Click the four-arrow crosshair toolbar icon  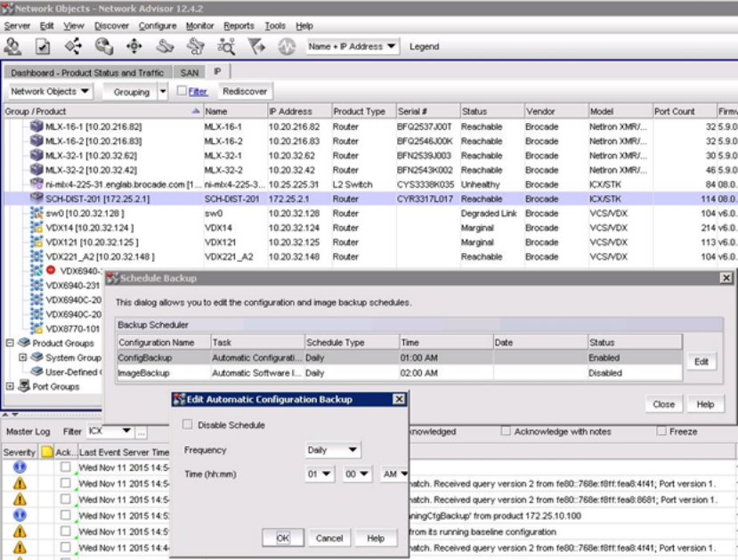(x=134, y=46)
